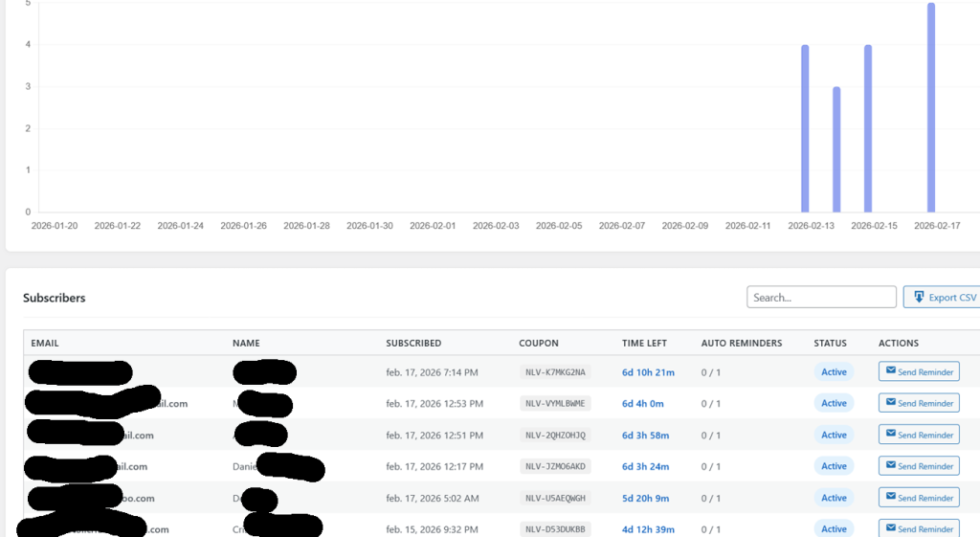This screenshot has width=980, height=537.
Task: Open the 5d 20h 9m time left link
Action: [x=646, y=498]
